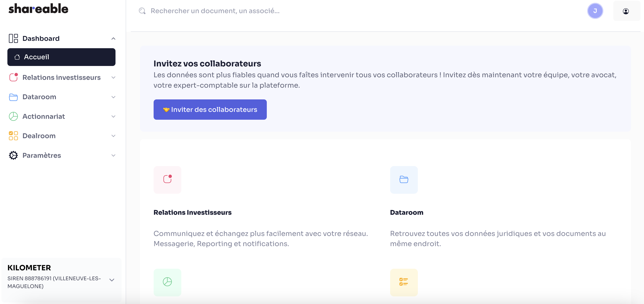Click the purple J avatar badge
Screen dimensions: 644x304
(595, 11)
